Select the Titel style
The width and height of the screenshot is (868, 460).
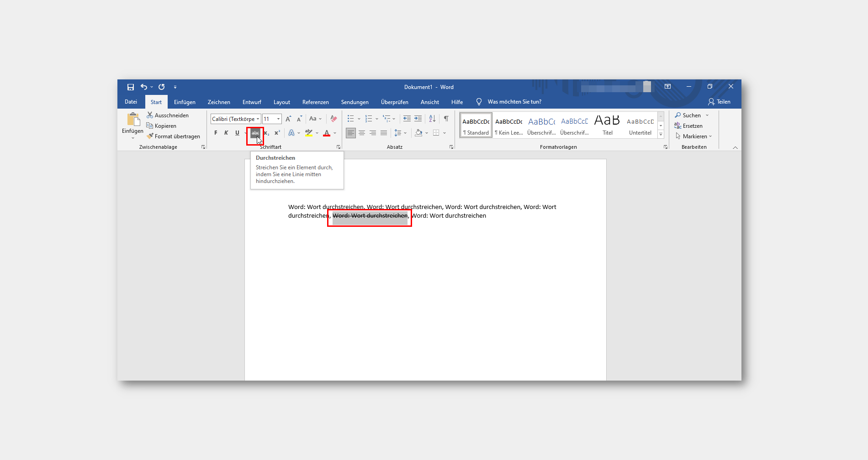607,125
